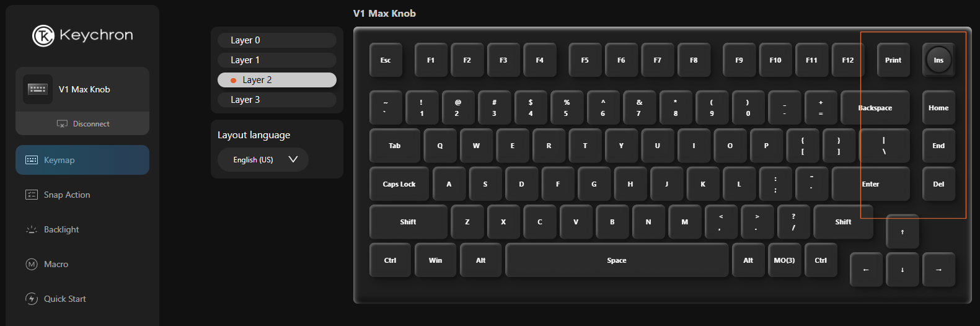Select the Backspace key
This screenshot has width=980, height=326.
pyautogui.click(x=875, y=108)
